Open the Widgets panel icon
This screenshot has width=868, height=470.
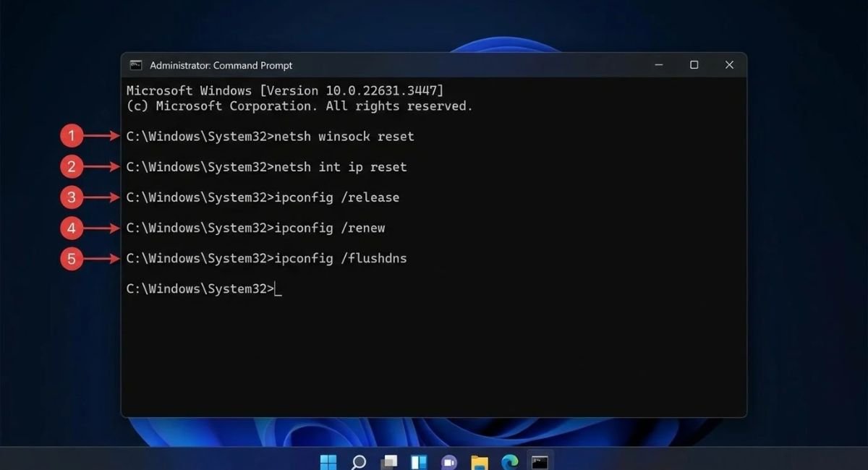coord(419,461)
